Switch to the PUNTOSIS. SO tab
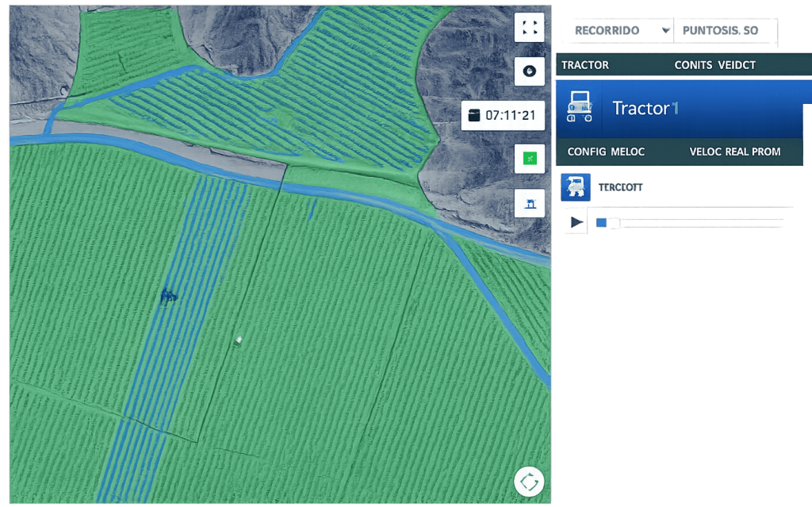Screen dimensions: 812x507 tap(720, 31)
